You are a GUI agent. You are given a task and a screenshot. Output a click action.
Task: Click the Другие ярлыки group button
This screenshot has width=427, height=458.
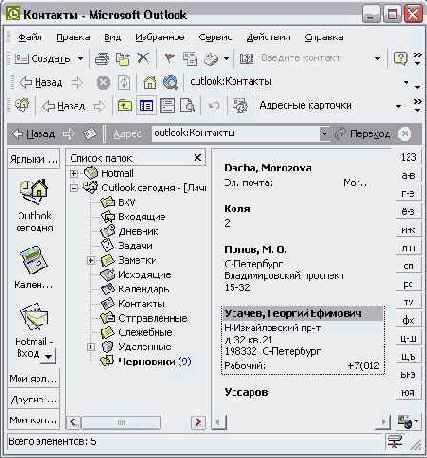33,399
